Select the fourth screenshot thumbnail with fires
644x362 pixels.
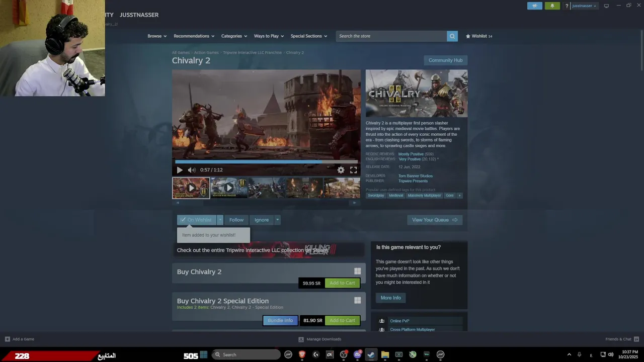click(x=304, y=188)
